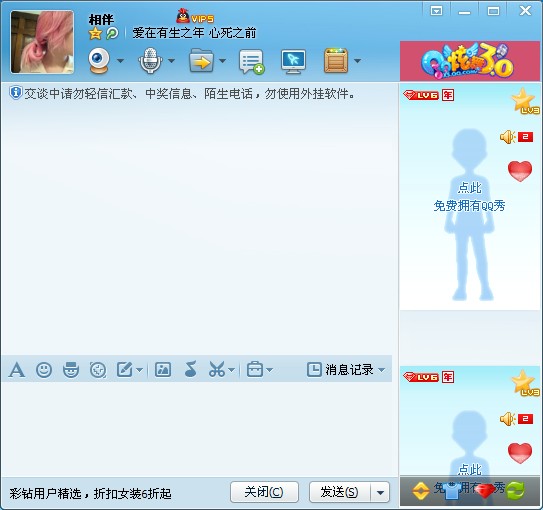Take a screenshot with the scissors icon
This screenshot has width=543, height=510.
point(217,370)
